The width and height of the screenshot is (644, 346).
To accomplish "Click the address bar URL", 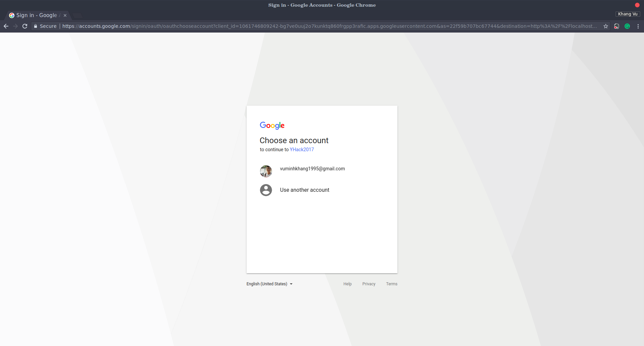I will (329, 26).
